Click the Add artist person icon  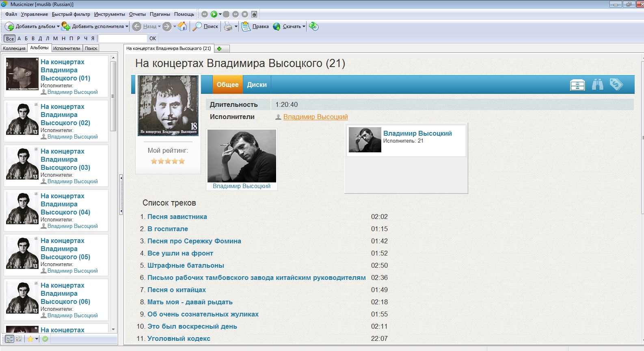(66, 27)
